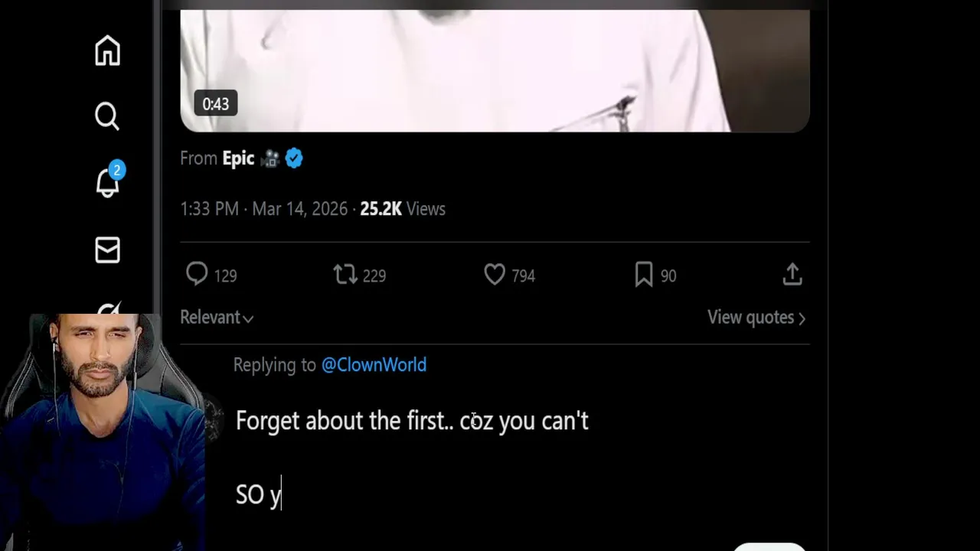980x551 pixels.
Task: Click the 25.2K Views count
Action: tap(403, 209)
